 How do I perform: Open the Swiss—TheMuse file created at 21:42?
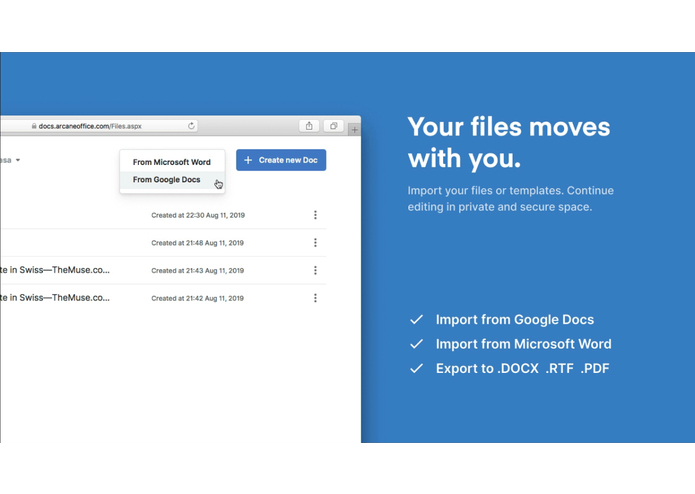pos(55,298)
